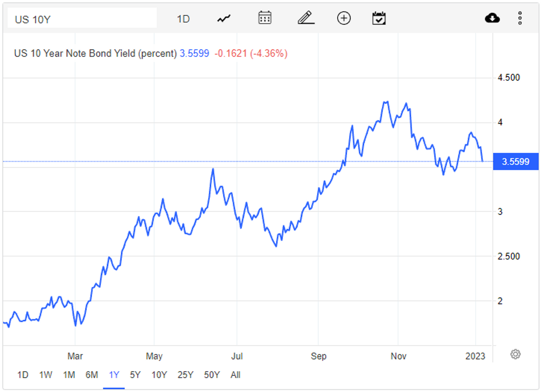543x392 pixels.
Task: Open chart settings gear icon
Action: click(515, 354)
